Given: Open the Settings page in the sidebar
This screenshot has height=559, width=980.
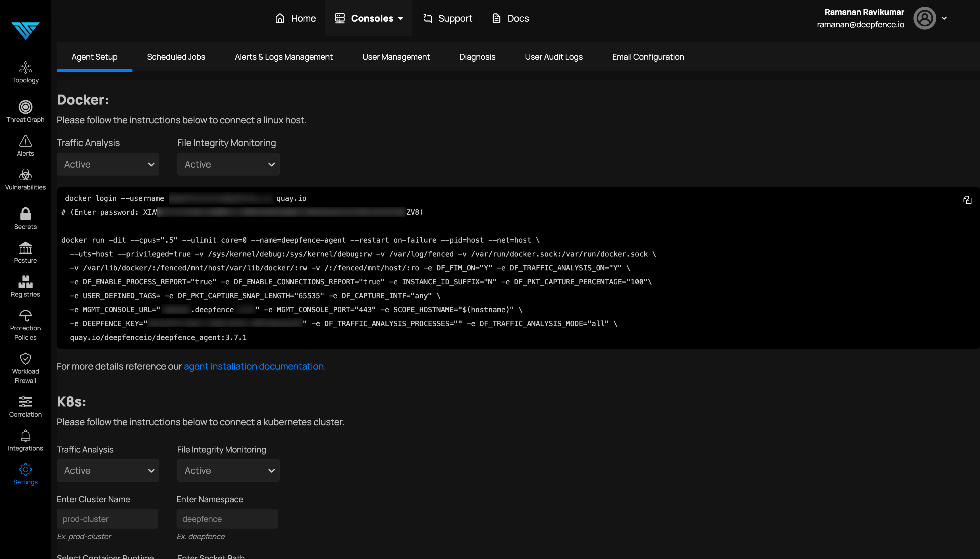Looking at the screenshot, I should (x=25, y=475).
